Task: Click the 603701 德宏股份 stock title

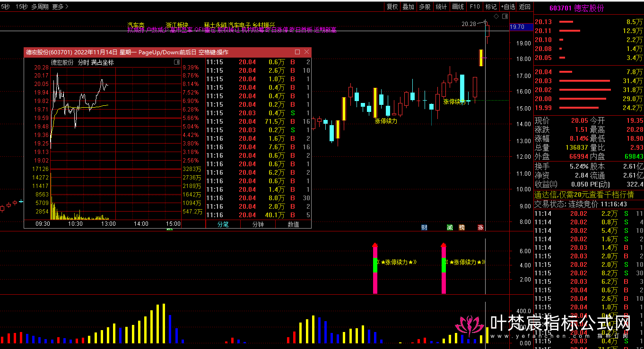Action: (576, 8)
